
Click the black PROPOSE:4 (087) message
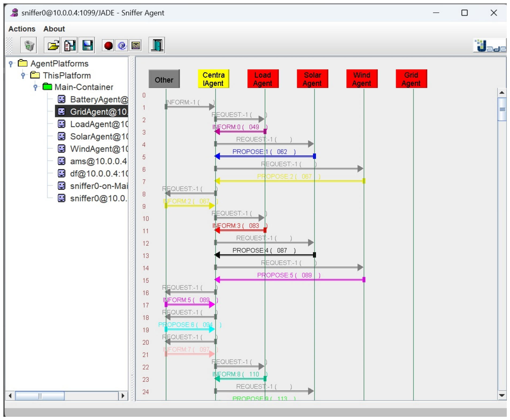[x=265, y=253]
